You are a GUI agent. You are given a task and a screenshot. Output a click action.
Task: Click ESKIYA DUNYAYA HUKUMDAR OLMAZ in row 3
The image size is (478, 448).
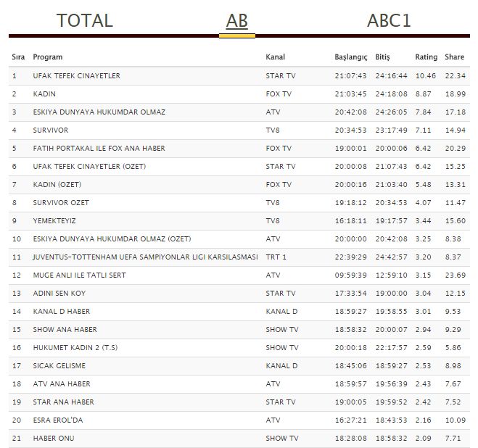point(99,112)
